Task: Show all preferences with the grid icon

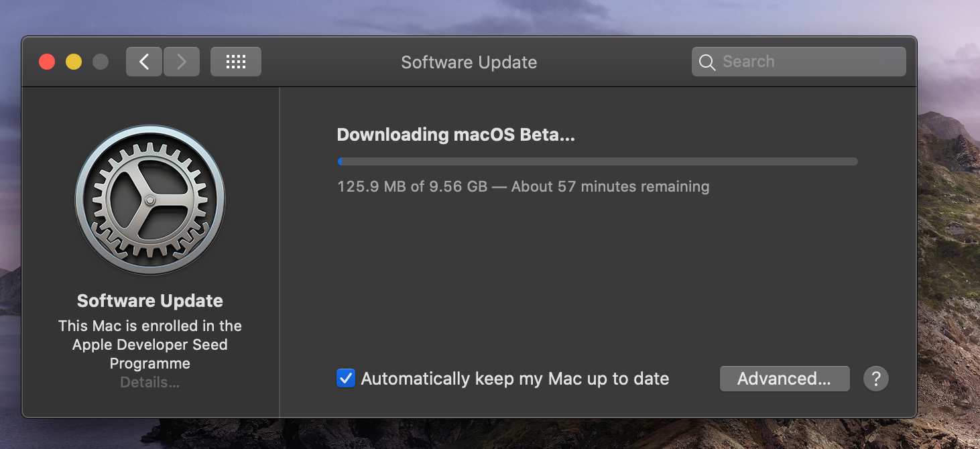Action: pyautogui.click(x=235, y=62)
